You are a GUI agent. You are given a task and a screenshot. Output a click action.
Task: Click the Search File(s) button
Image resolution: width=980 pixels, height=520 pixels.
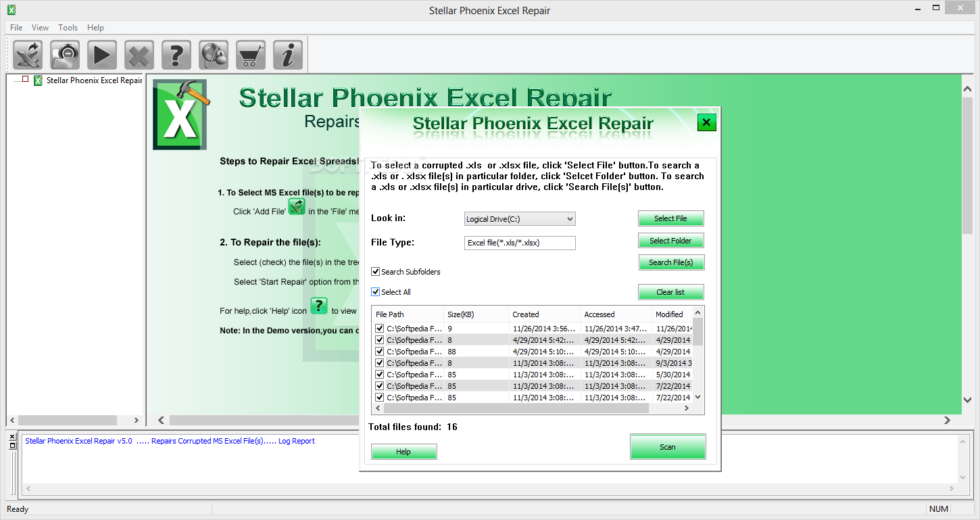pos(670,262)
